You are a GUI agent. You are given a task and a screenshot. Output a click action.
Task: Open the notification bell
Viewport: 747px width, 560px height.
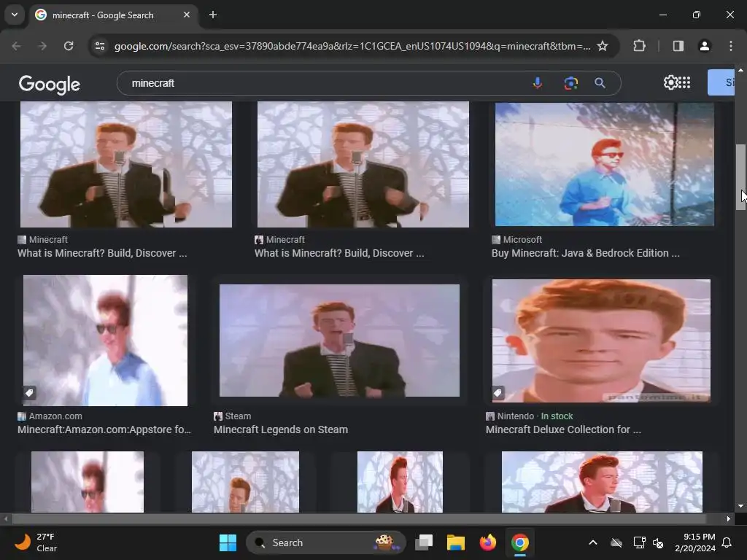727,542
